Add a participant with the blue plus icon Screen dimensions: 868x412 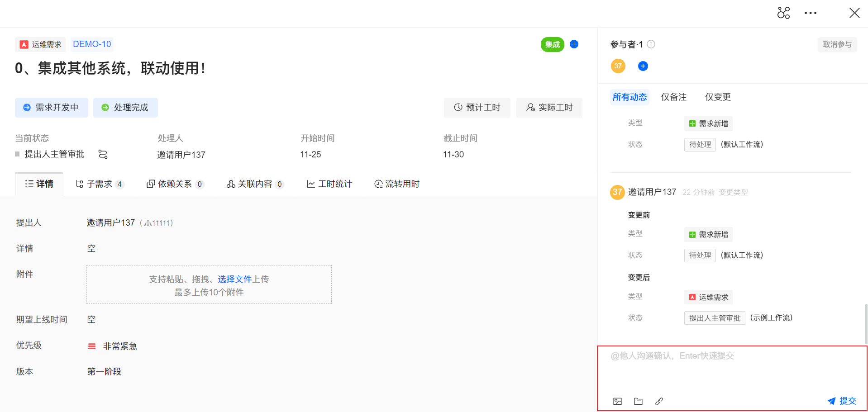(x=643, y=66)
